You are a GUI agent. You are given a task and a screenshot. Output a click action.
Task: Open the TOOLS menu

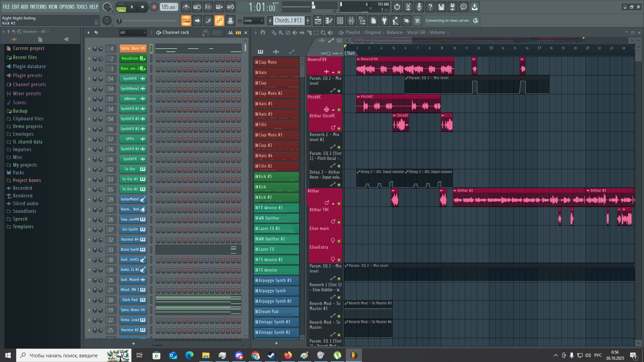pos(82,7)
